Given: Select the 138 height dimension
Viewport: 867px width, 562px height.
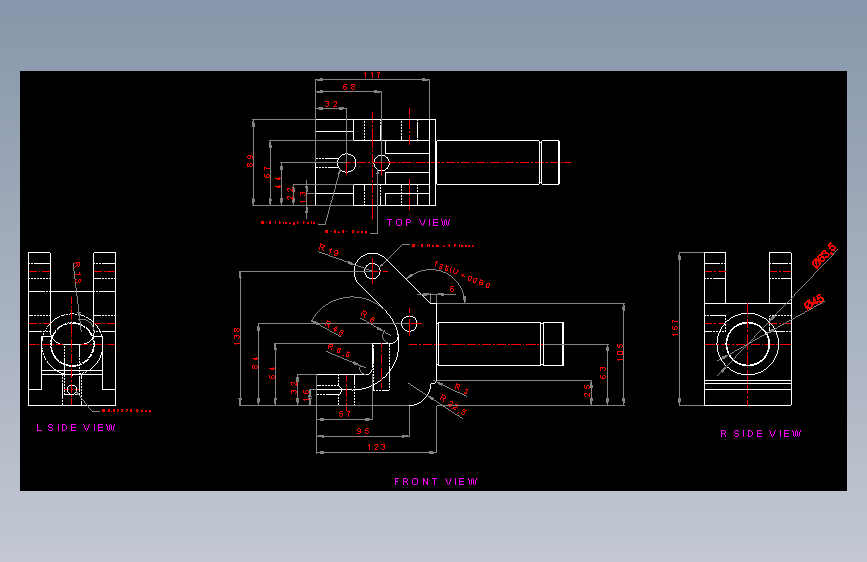Looking at the screenshot, I should (x=237, y=336).
